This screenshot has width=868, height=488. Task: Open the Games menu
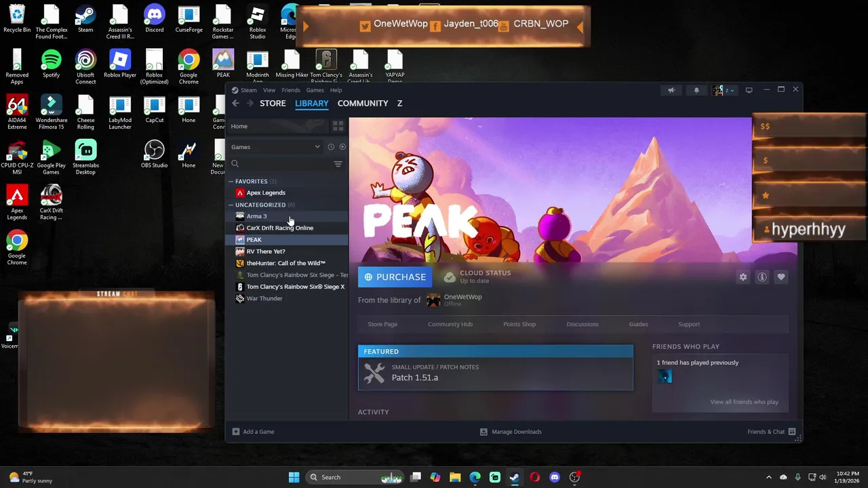(x=315, y=90)
